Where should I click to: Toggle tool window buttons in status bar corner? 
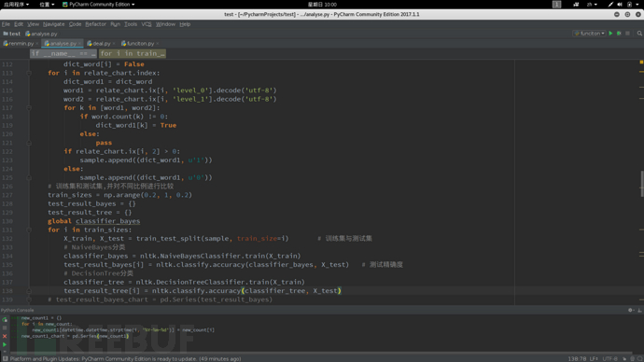pyautogui.click(x=5, y=358)
